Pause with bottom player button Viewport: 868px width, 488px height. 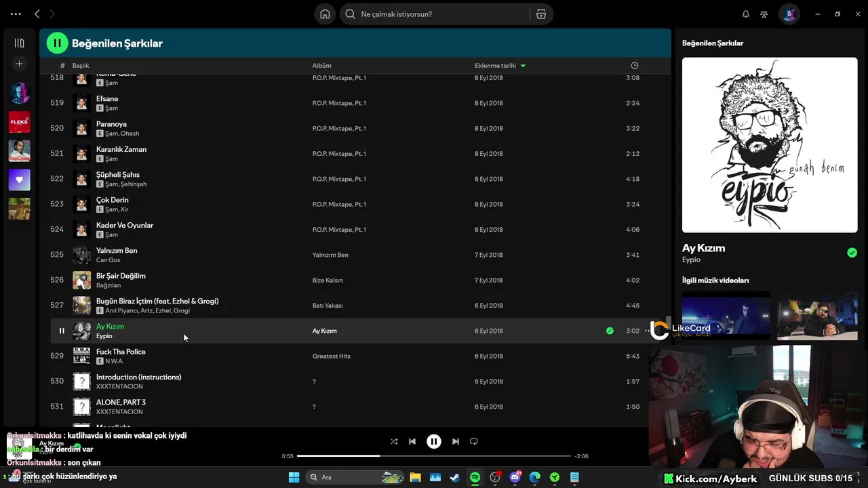point(434,441)
